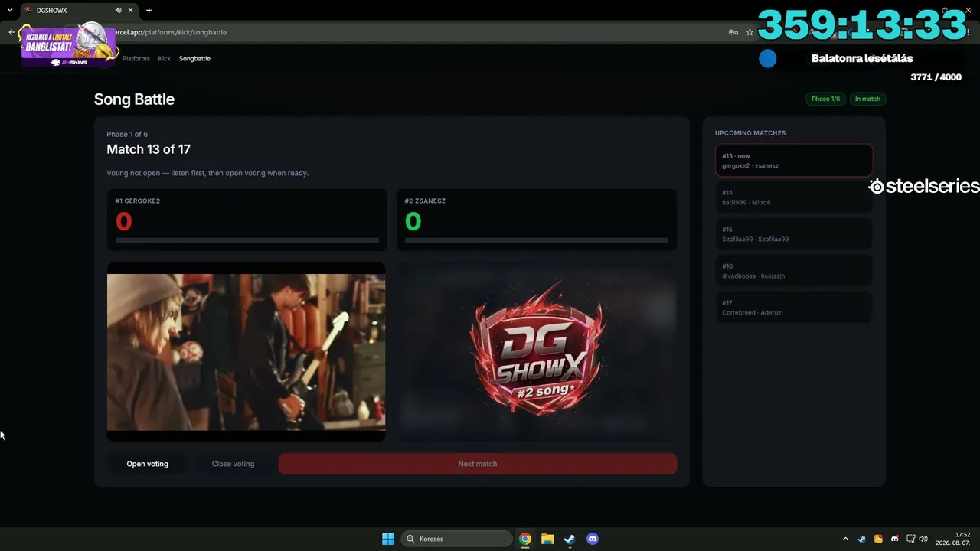980x551 pixels.
Task: Open the tab search dropdown arrow
Action: click(x=10, y=10)
